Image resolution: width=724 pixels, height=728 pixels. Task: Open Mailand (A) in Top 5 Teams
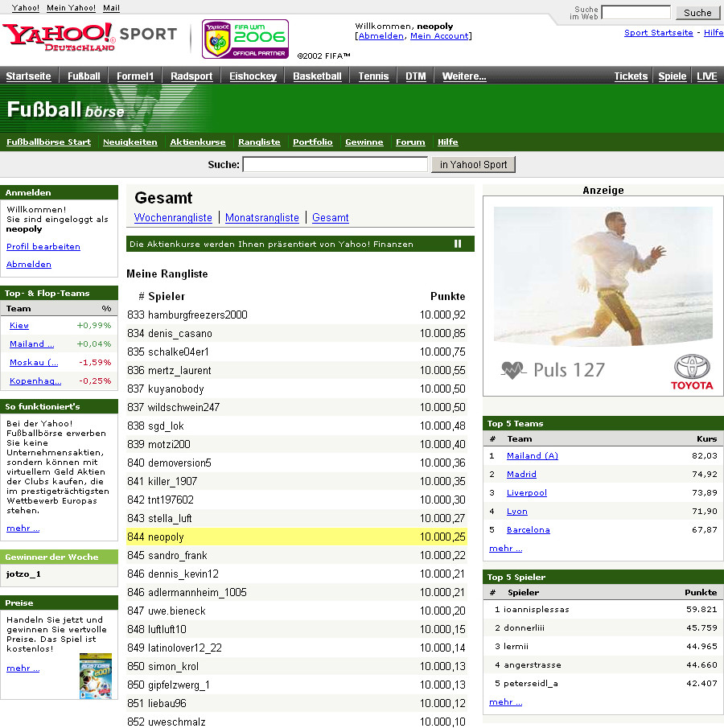(533, 456)
